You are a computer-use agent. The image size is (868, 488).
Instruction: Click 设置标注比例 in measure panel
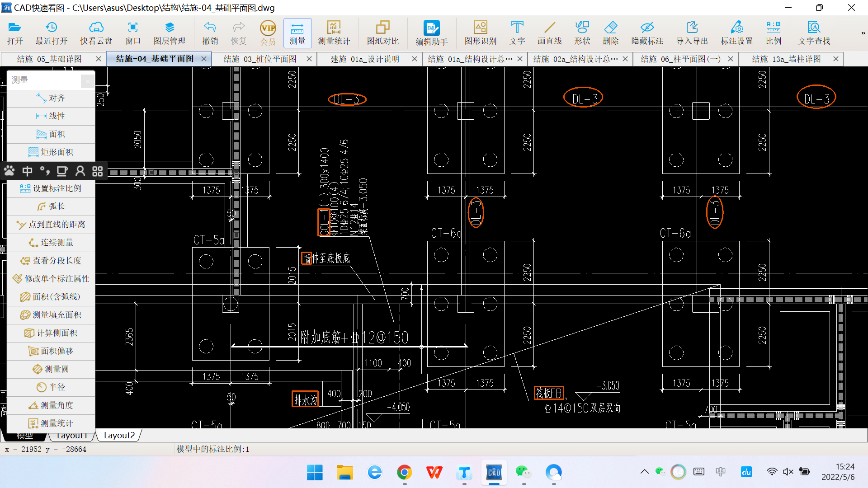point(51,188)
